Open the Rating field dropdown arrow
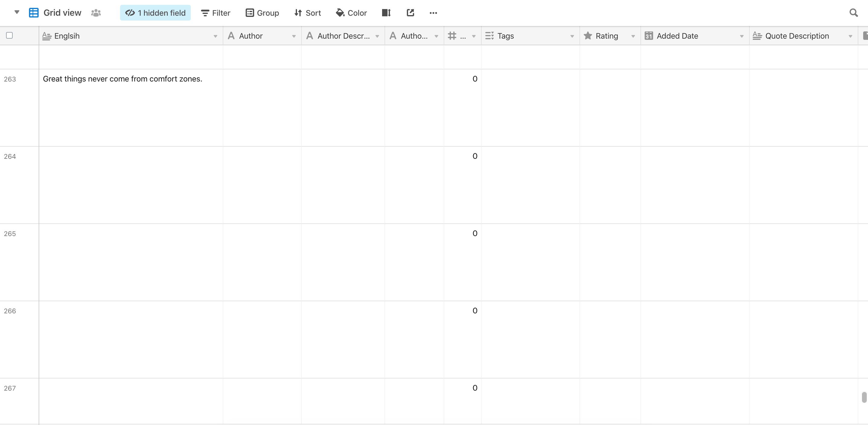The width and height of the screenshot is (868, 425). tap(633, 36)
